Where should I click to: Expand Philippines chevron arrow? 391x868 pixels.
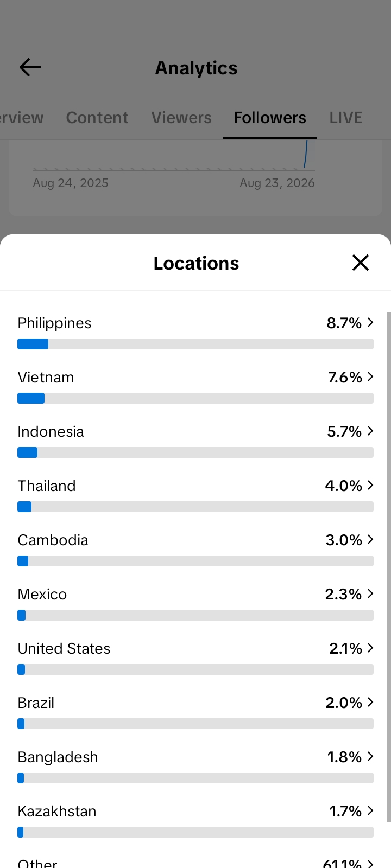(370, 322)
